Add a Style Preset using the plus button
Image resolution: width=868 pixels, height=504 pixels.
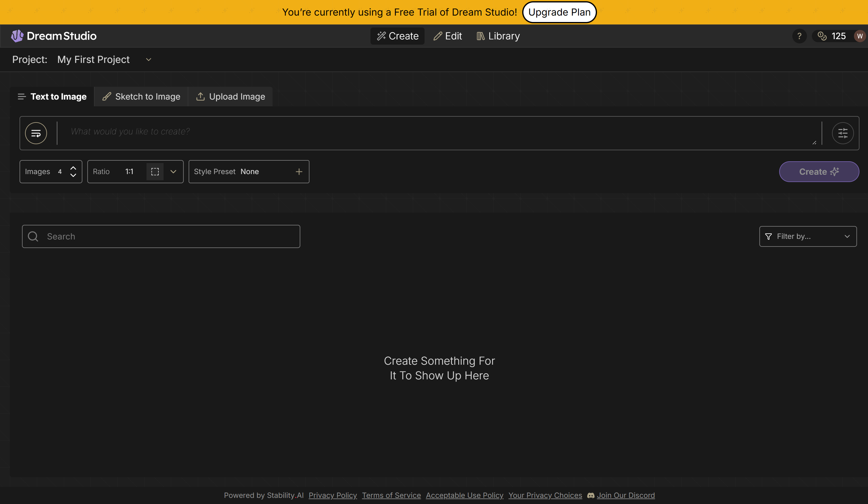(x=298, y=171)
